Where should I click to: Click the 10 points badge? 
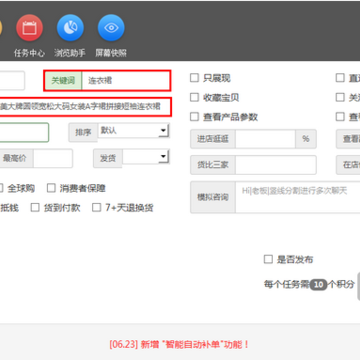tap(319, 284)
